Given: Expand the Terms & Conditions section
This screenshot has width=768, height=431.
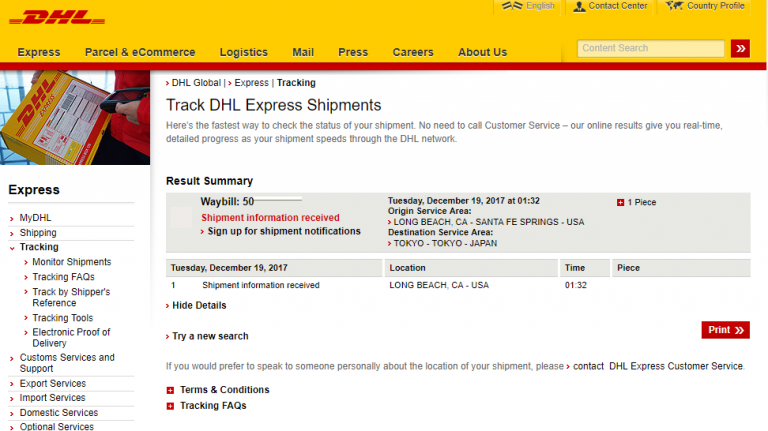Looking at the screenshot, I should [x=171, y=390].
